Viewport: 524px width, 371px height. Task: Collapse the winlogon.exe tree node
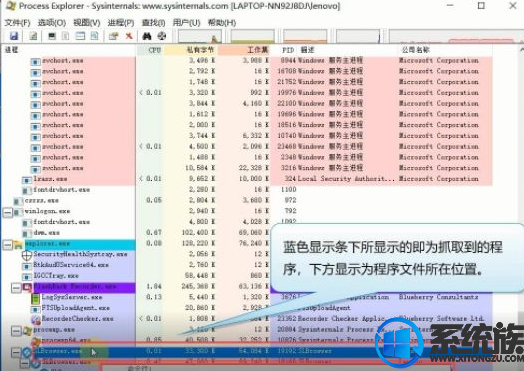tap(7, 212)
